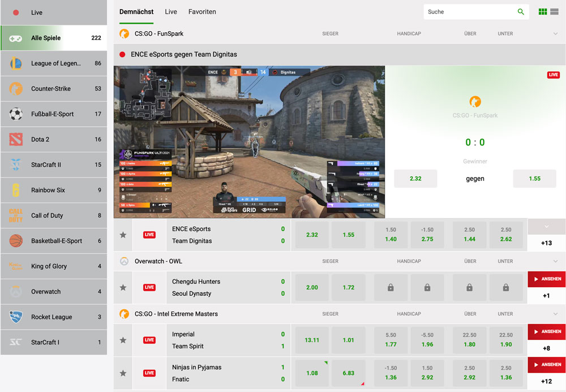This screenshot has width=566, height=392.
Task: Favorite the ENCE eSports match star
Action: [123, 235]
